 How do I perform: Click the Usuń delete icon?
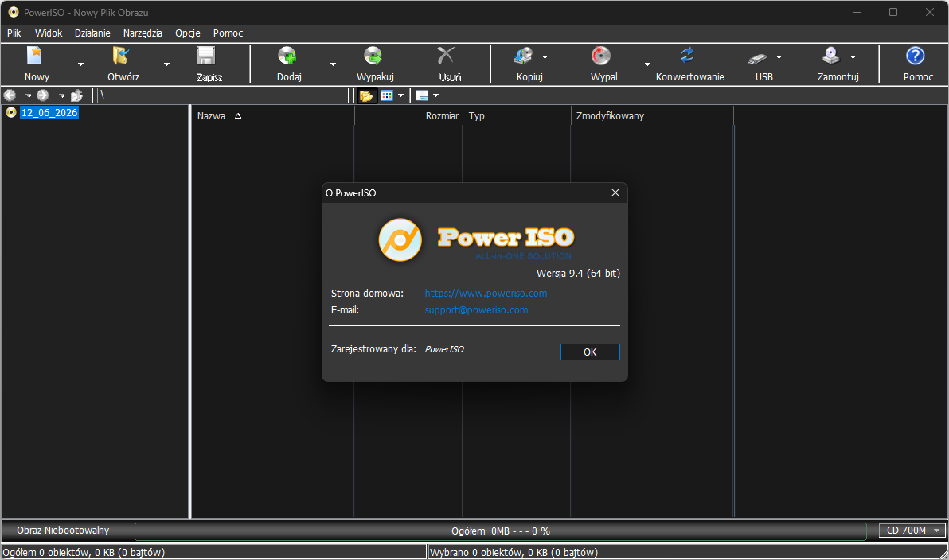(446, 56)
